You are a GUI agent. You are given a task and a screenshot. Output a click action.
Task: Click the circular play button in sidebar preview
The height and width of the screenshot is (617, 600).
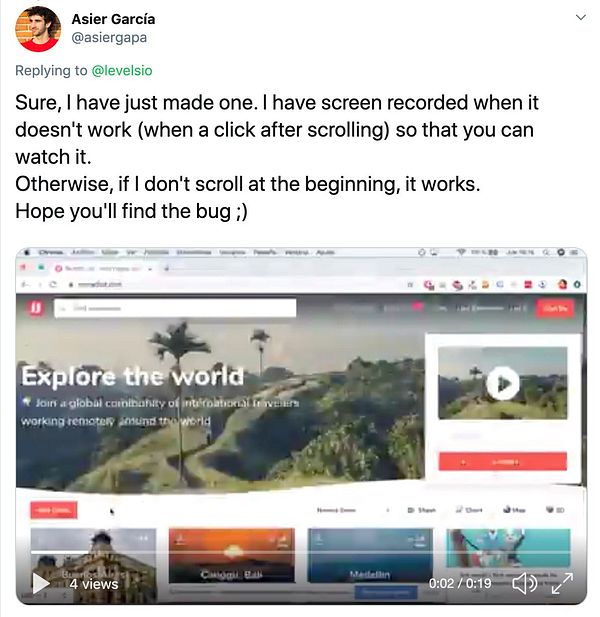[502, 383]
